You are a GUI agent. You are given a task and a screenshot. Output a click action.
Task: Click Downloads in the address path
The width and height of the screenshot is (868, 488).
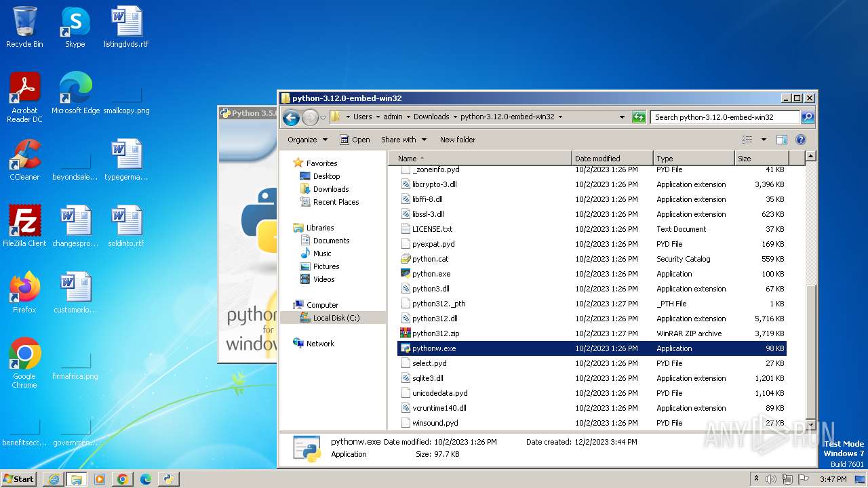point(431,117)
